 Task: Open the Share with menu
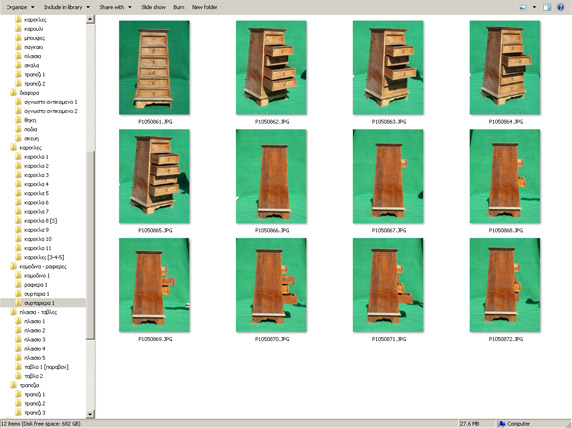pos(115,7)
